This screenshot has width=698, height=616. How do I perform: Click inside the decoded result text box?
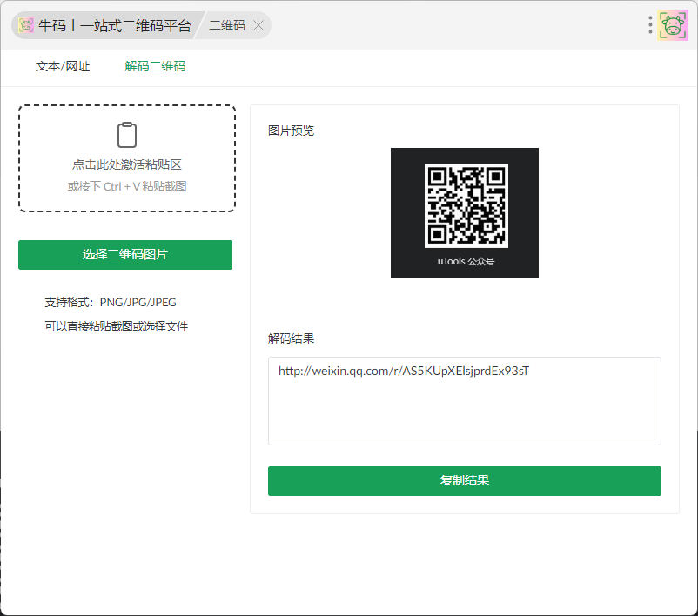[x=464, y=400]
